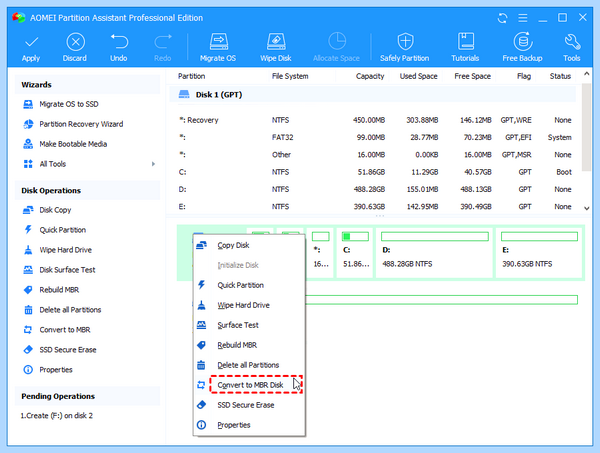Click the AOMEI application logo icon
Viewport: 600px width, 453px height.
[x=18, y=18]
